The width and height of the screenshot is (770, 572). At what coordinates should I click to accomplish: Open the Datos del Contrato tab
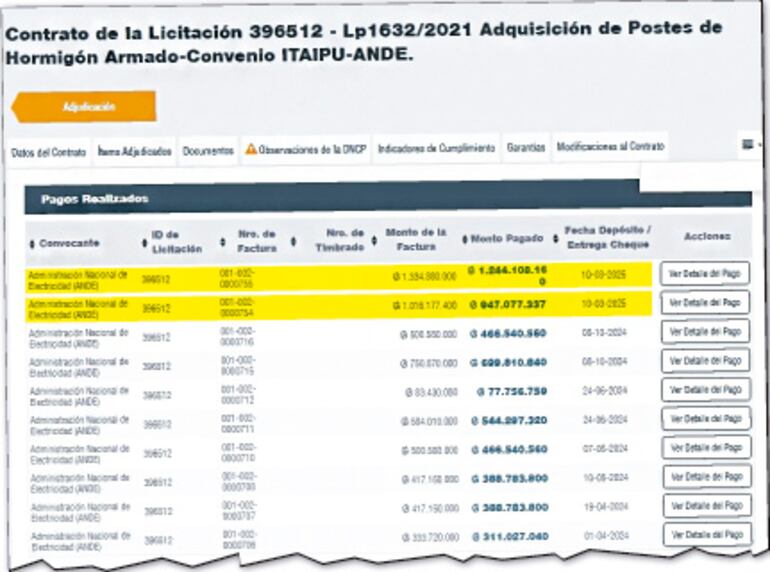click(49, 153)
